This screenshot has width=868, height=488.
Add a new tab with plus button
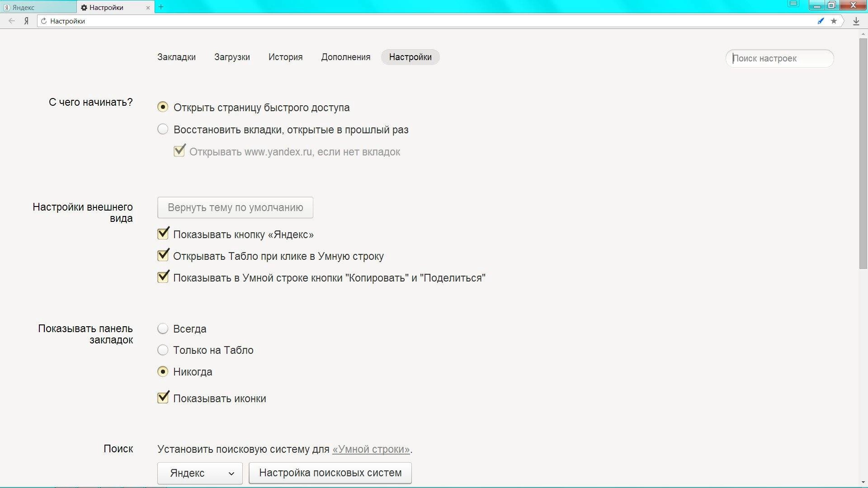pyautogui.click(x=161, y=7)
